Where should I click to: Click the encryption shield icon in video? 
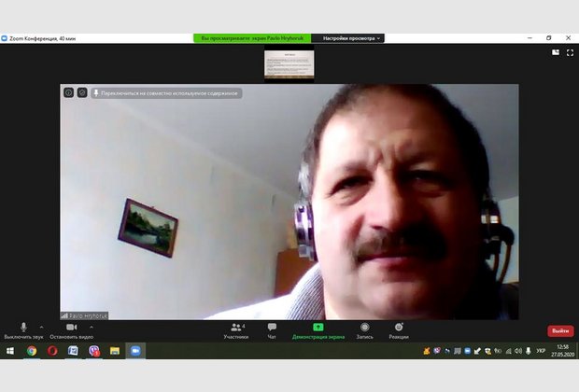pos(82,92)
